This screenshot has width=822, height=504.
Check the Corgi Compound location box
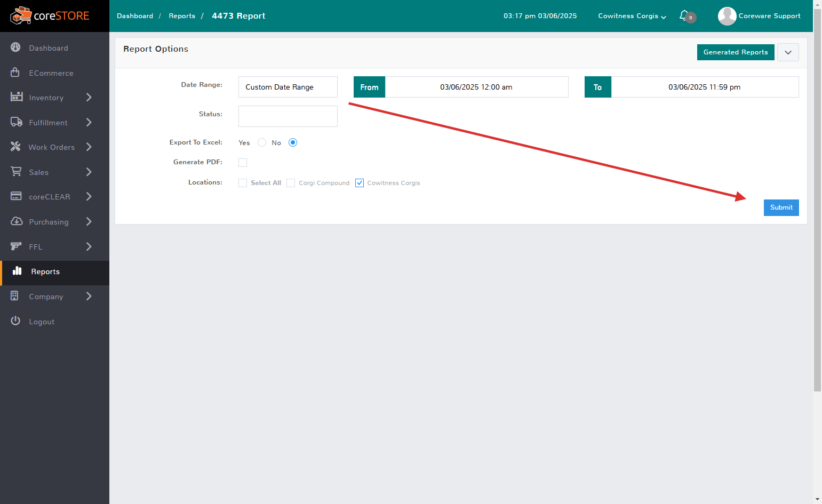[x=291, y=183]
